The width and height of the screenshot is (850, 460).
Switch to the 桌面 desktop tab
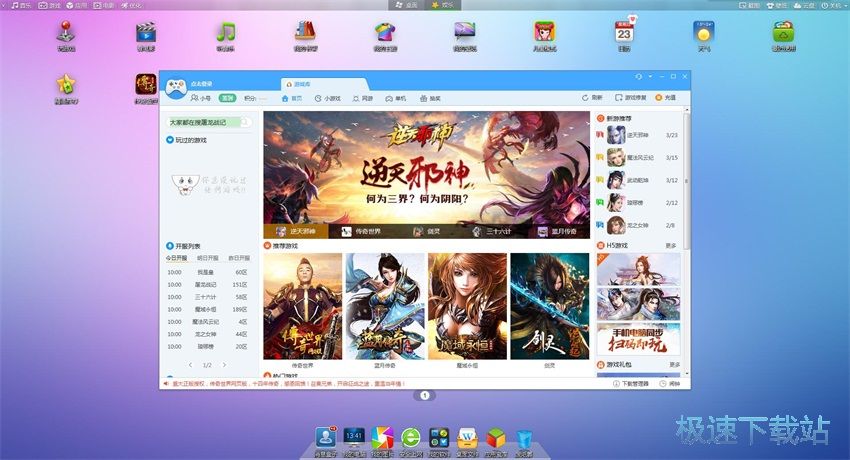pos(407,5)
